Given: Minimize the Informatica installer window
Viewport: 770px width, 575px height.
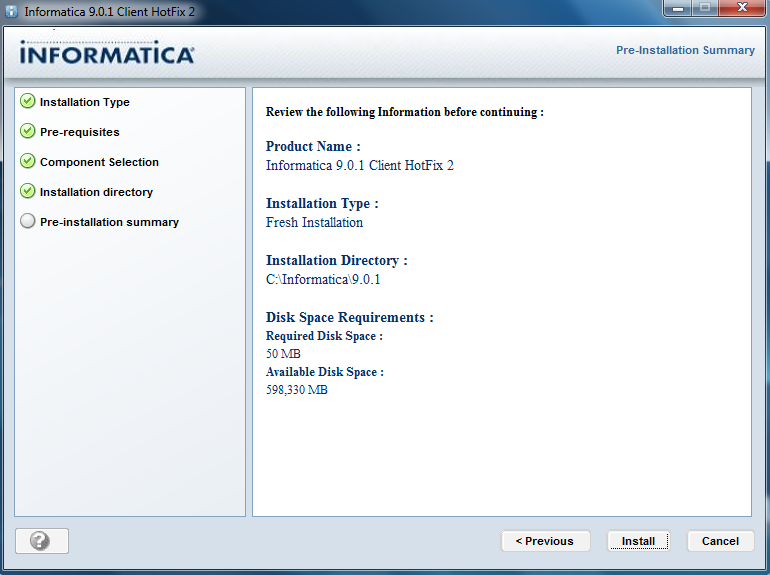Looking at the screenshot, I should [680, 10].
